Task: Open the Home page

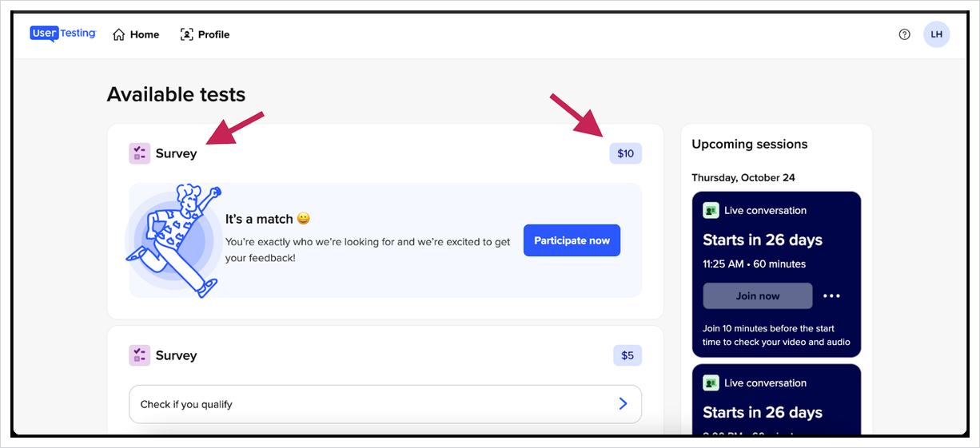Action: coord(136,34)
